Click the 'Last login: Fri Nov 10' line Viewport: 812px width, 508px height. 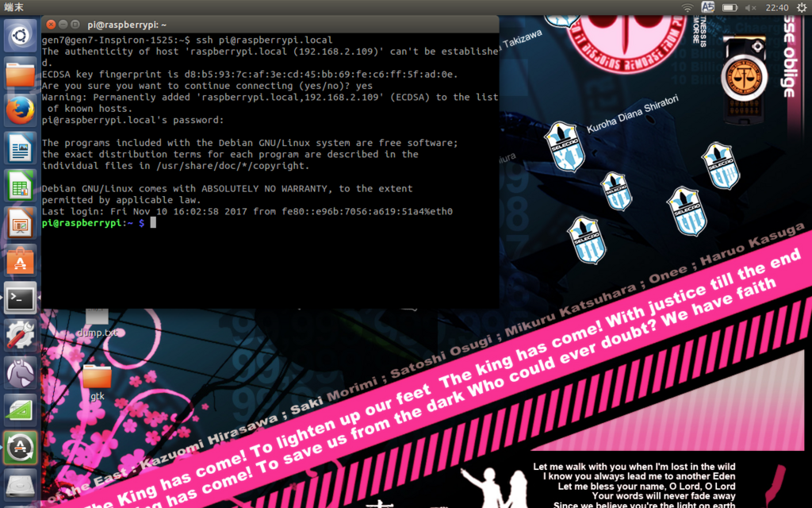point(247,211)
